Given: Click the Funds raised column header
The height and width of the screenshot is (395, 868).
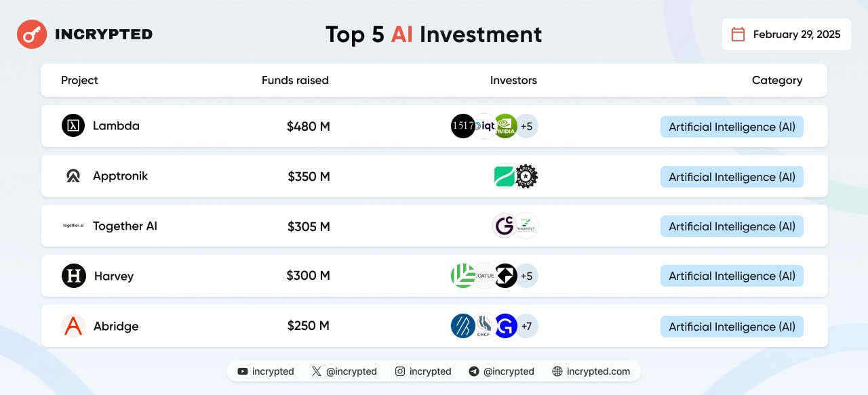Looking at the screenshot, I should [x=295, y=80].
